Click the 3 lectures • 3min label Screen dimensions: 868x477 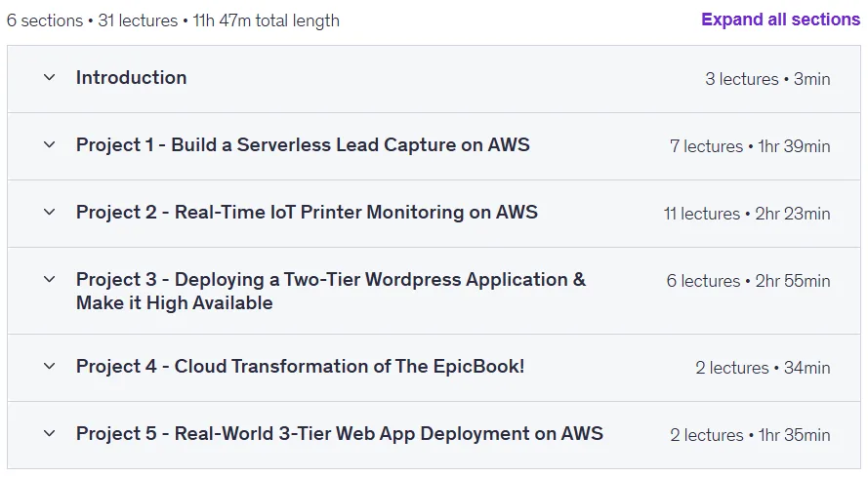pyautogui.click(x=767, y=79)
